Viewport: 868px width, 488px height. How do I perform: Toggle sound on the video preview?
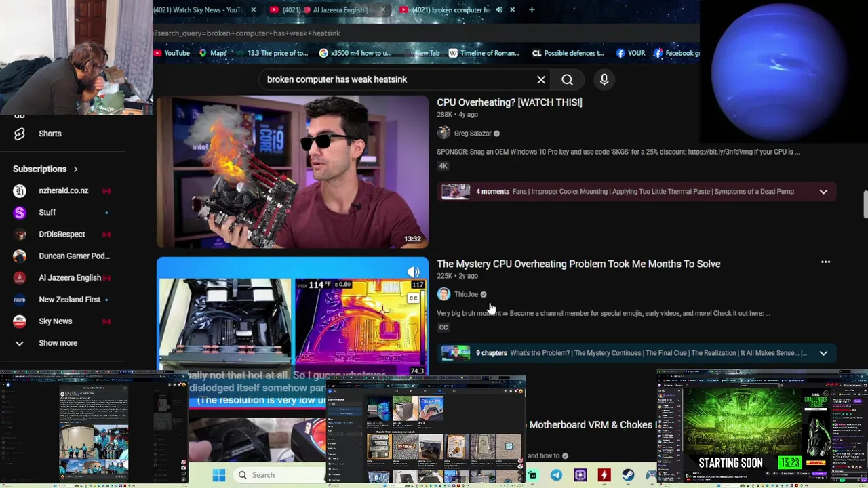[x=413, y=272]
